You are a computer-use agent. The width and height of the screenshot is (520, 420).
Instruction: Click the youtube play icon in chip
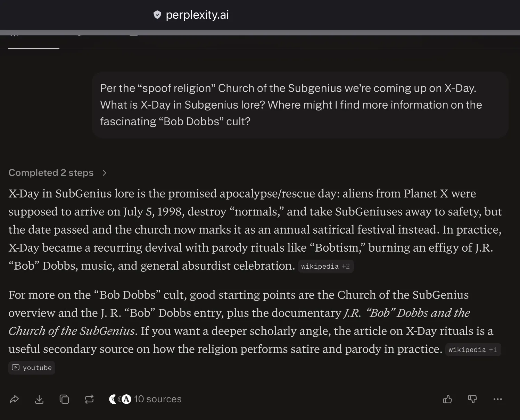16,367
